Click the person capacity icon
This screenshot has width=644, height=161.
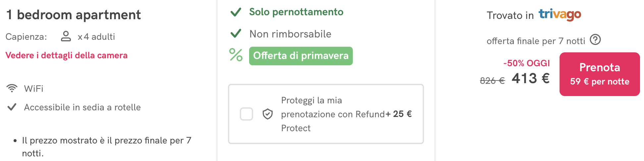tap(66, 36)
